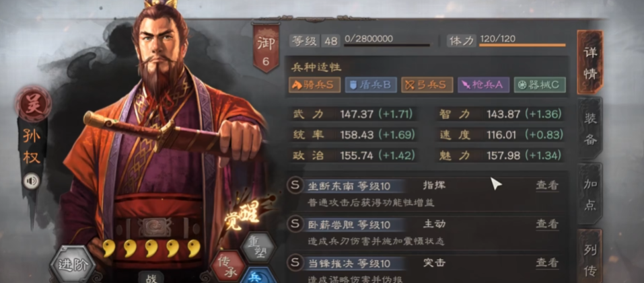The height and width of the screenshot is (283, 644).
Task: Tap the blue 兵 hexagon icon
Action: (258, 276)
